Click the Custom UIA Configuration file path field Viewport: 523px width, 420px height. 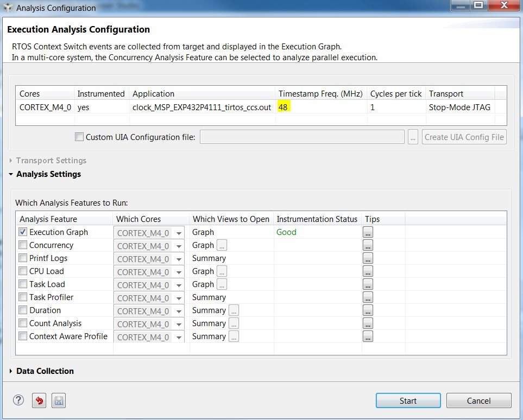click(302, 137)
